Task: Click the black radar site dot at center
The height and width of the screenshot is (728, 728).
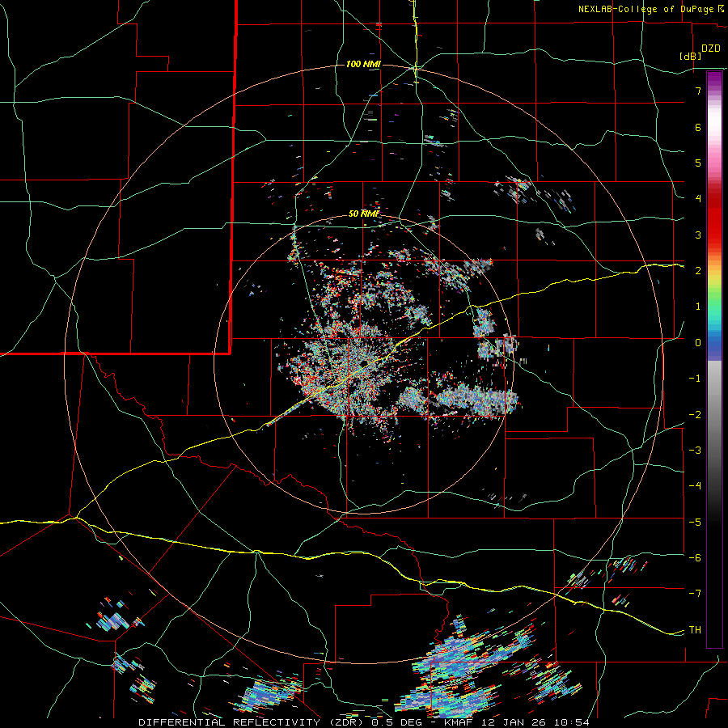Action: click(365, 362)
